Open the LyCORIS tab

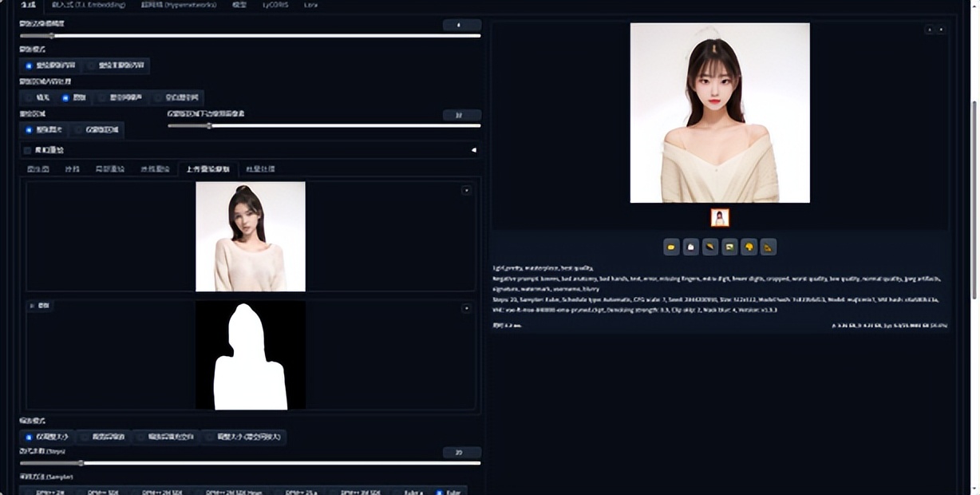[x=275, y=5]
